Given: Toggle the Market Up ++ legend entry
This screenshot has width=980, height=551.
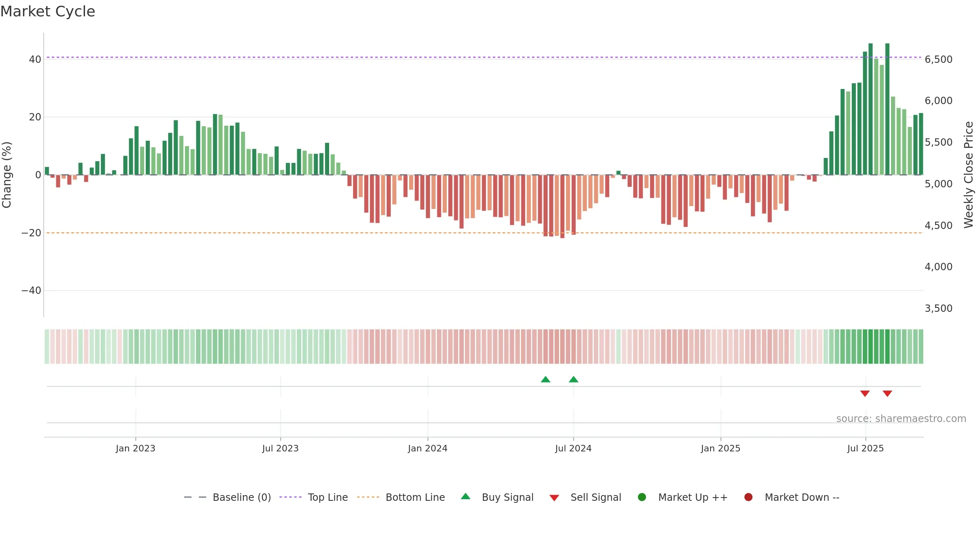Looking at the screenshot, I should pos(682,497).
